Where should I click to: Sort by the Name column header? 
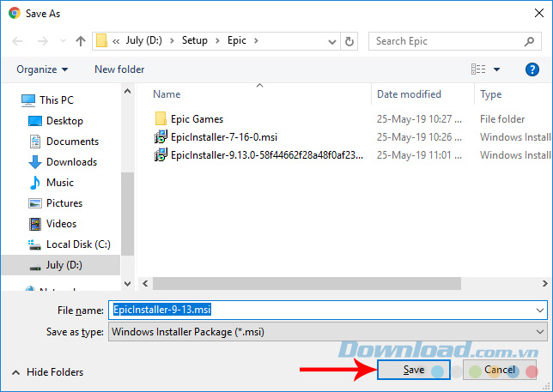(167, 94)
